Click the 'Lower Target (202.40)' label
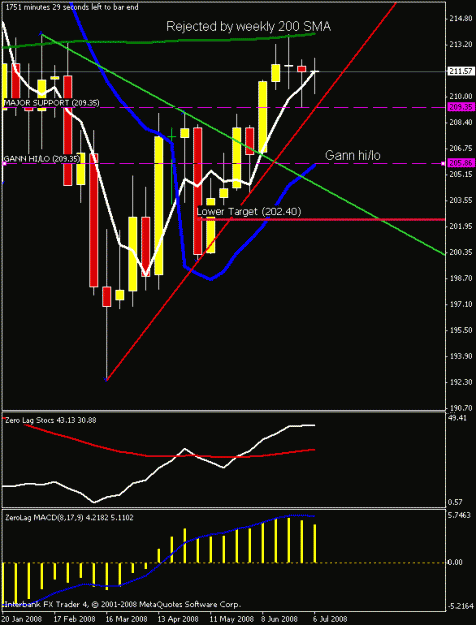Image resolution: width=476 pixels, height=625 pixels. click(x=249, y=211)
